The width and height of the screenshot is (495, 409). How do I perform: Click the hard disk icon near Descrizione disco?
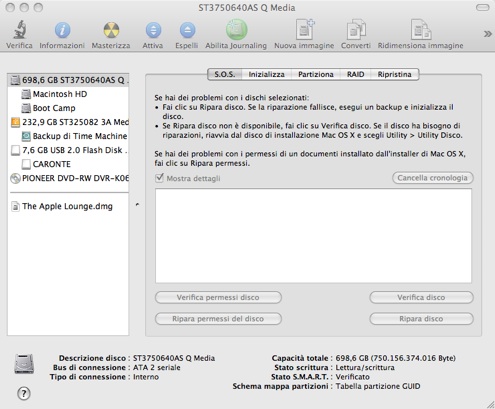[24, 364]
